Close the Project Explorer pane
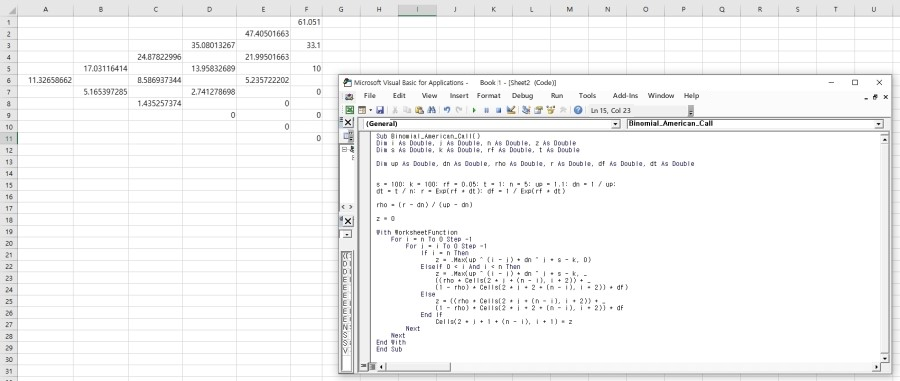Viewport: 900px width, 381px height. tap(347, 122)
